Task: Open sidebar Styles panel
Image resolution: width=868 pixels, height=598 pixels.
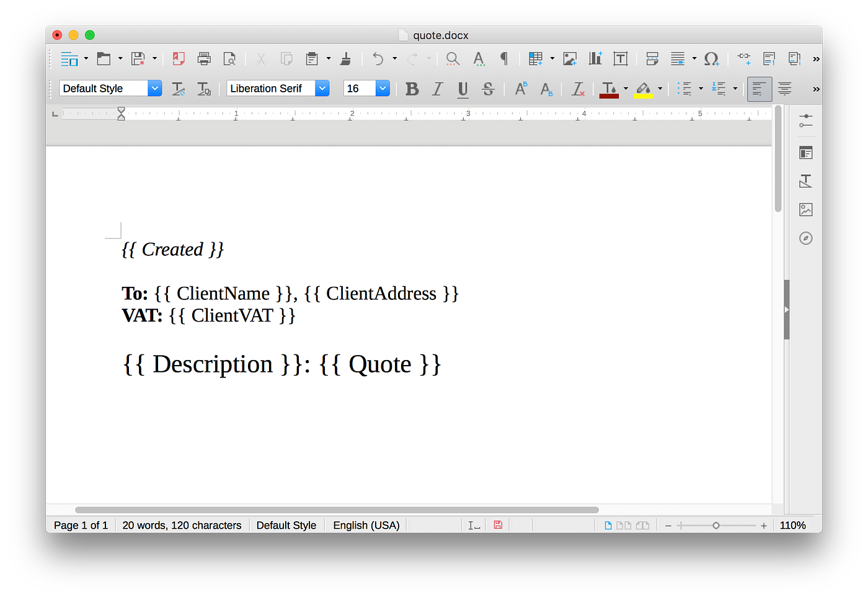Action: coord(805,181)
